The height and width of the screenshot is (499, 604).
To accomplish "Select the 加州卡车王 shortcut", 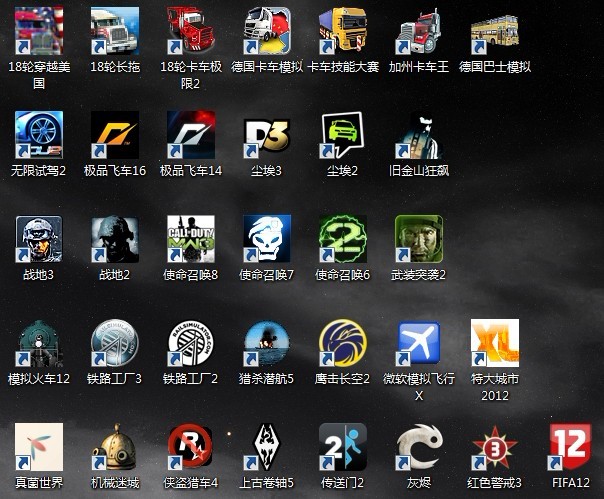I will pos(419,30).
